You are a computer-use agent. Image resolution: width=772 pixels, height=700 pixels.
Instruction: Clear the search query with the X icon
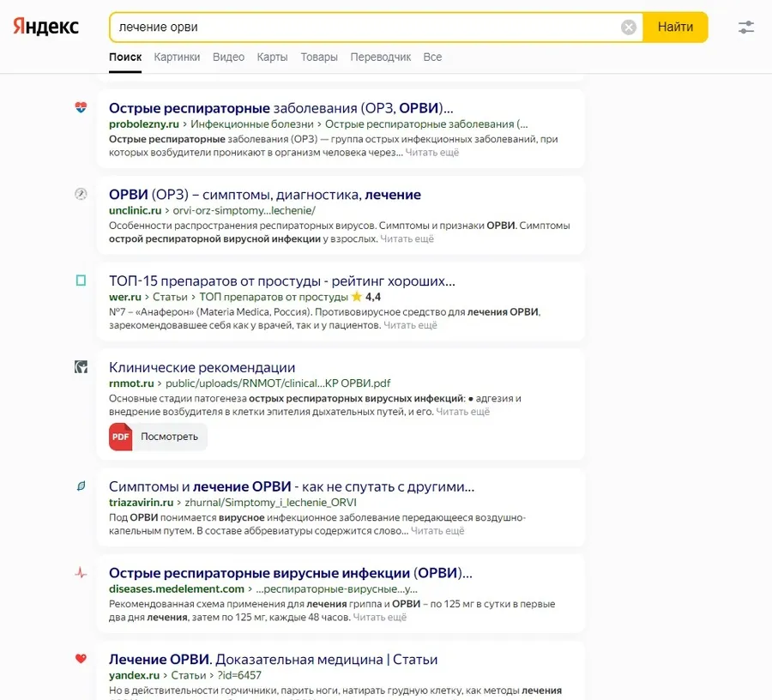[628, 27]
